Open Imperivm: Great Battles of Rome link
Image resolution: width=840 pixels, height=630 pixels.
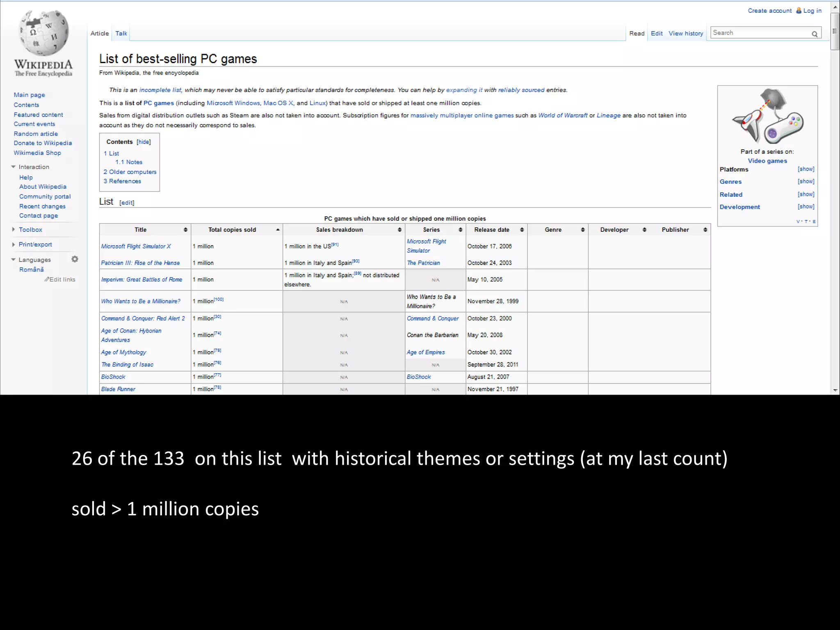142,279
